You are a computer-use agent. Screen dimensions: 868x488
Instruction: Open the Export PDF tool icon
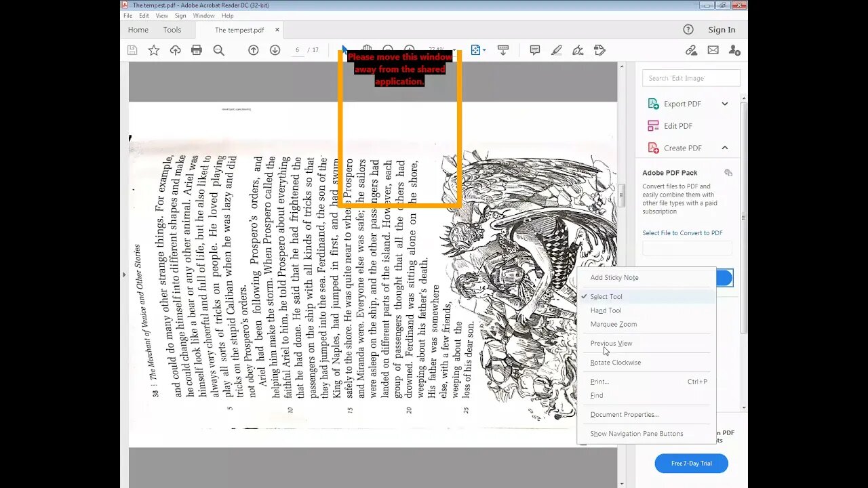(x=654, y=104)
